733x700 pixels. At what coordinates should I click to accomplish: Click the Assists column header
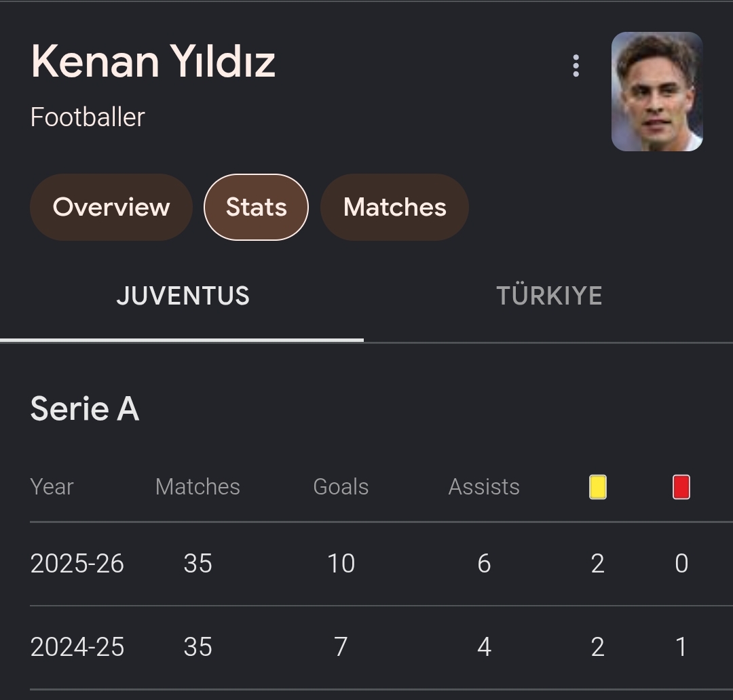(484, 487)
